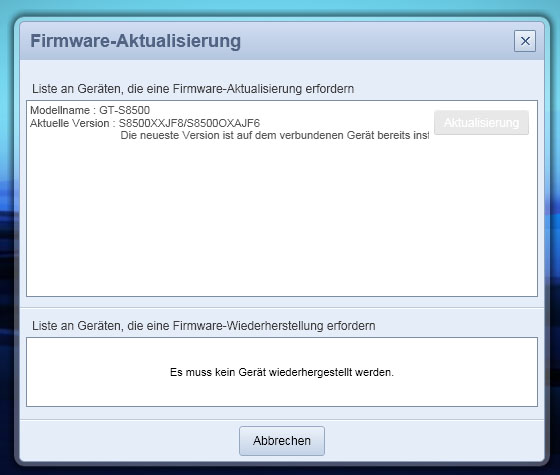Screen dimensions: 560x475
Task: Click the blue desktop background outside the dialog
Action: [280, 7]
